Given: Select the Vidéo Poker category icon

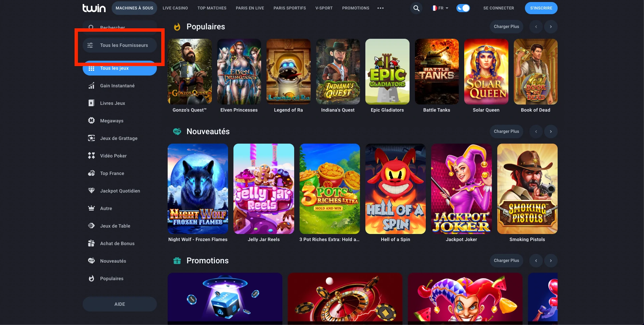Looking at the screenshot, I should tap(91, 156).
